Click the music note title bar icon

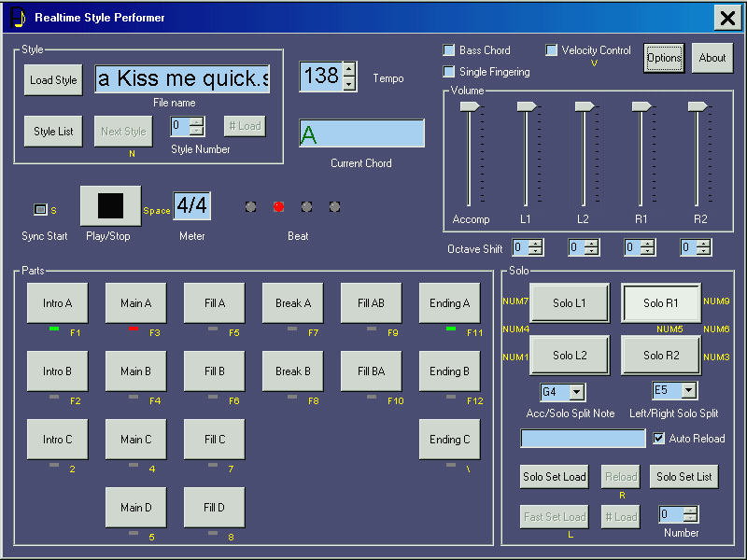pos(18,18)
